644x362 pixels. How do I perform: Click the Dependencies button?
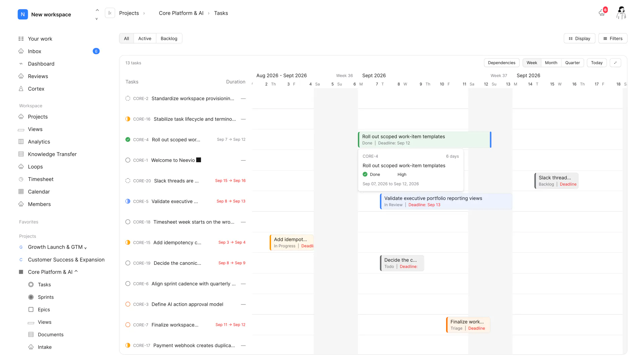point(501,63)
